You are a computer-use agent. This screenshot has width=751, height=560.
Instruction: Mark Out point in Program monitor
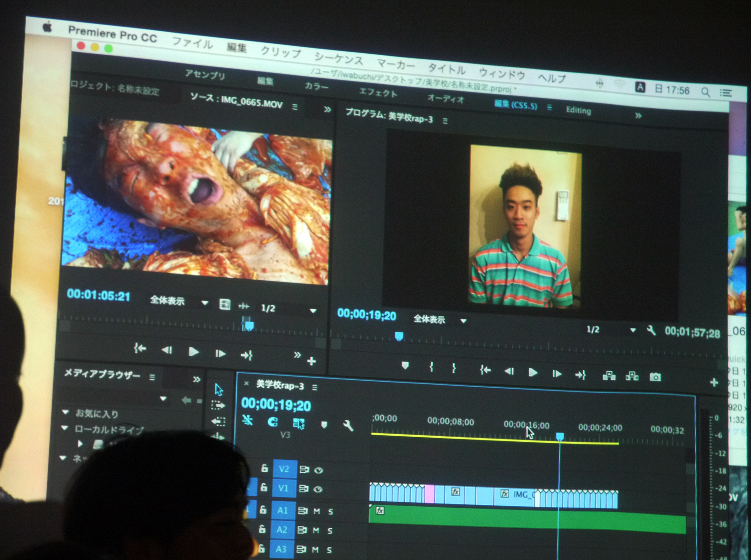pyautogui.click(x=454, y=368)
